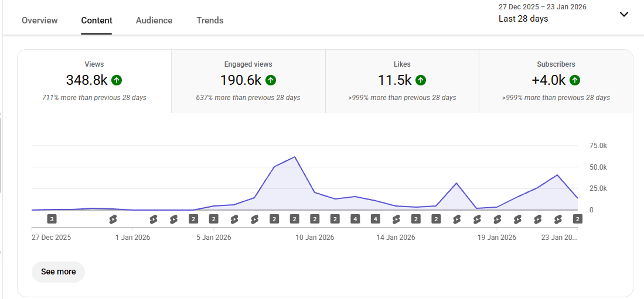Viewport: 644px width, 299px height.
Task: Click the green arrow next to +4.0k subscribers
Action: pyautogui.click(x=575, y=80)
